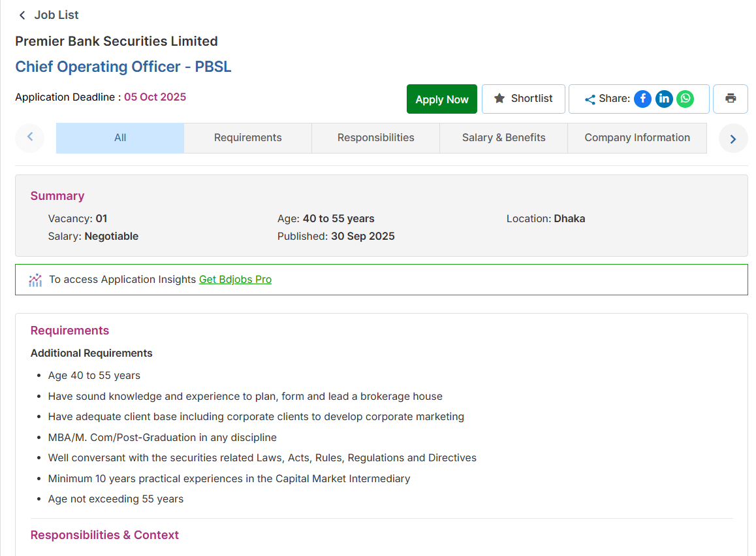Screen dimensions: 756x556
Task: Share job on Facebook
Action: coord(642,99)
